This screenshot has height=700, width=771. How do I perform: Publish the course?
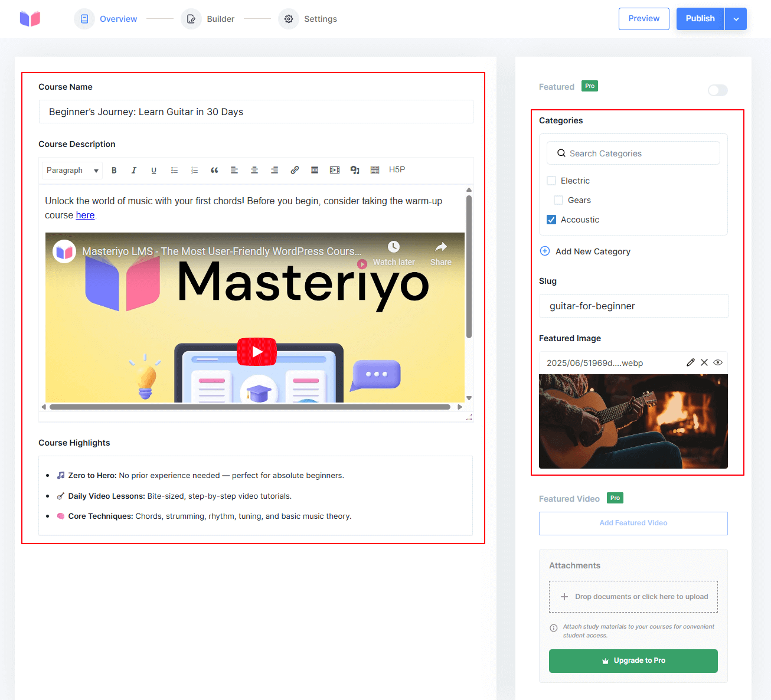(x=700, y=19)
